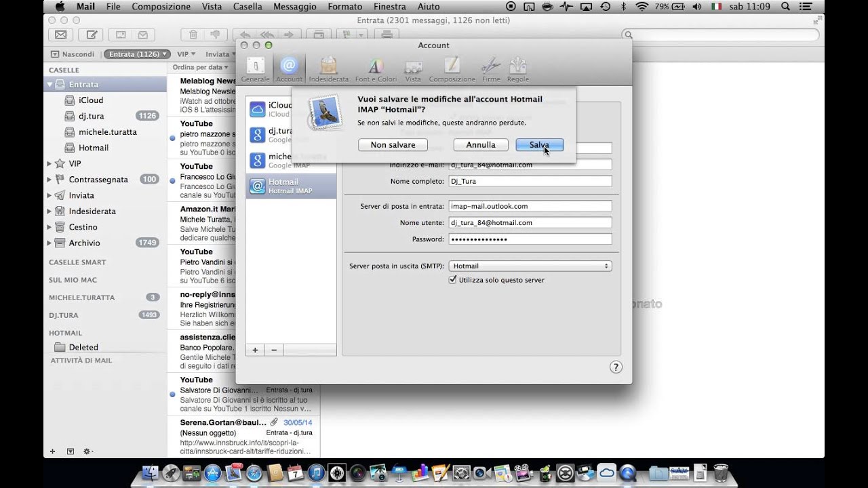
Task: Collapse the Entrata mailbox tree
Action: [50, 85]
